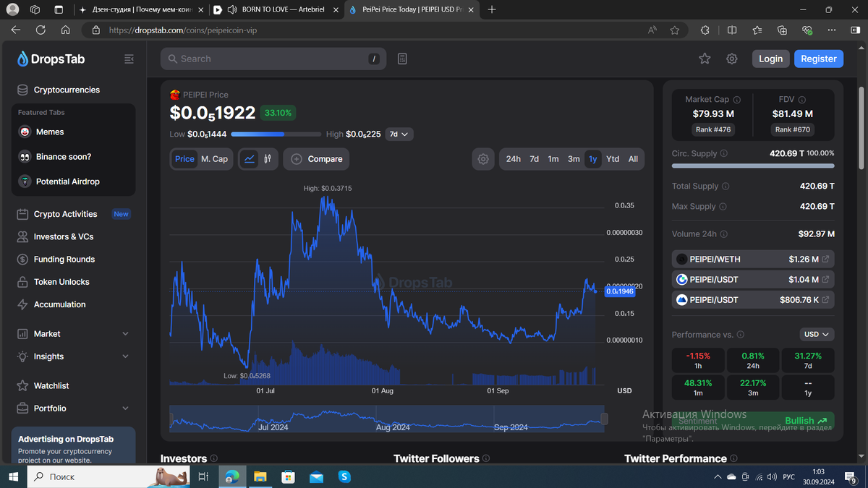Switch to Дзен-студия browser tab

tap(141, 10)
